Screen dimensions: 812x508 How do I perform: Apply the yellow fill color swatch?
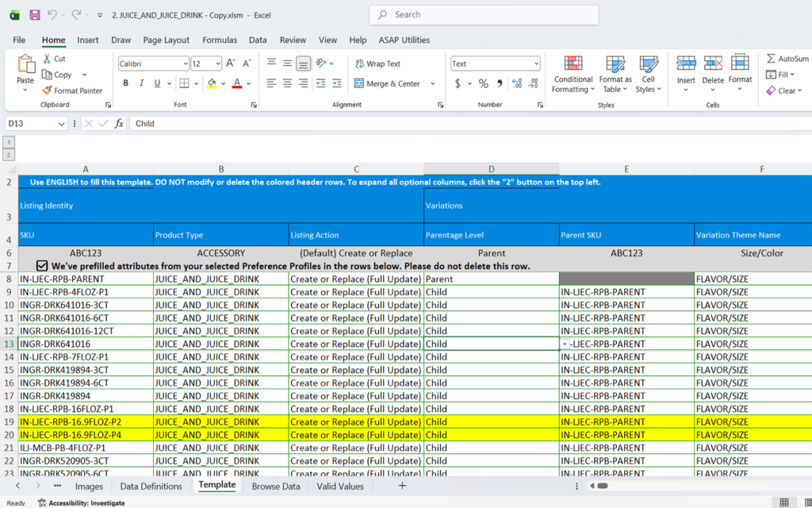point(211,83)
